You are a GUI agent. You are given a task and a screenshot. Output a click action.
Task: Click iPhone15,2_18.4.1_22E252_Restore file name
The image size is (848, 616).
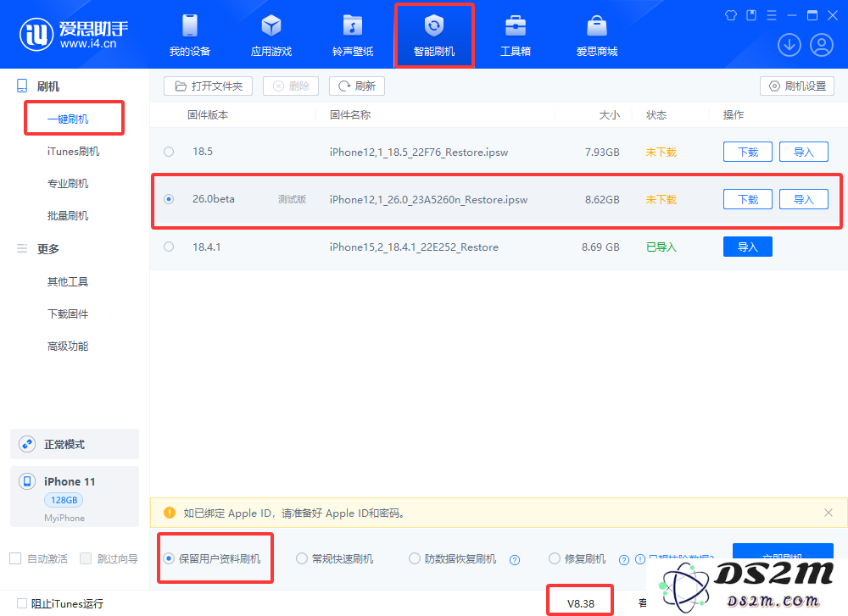coord(414,247)
